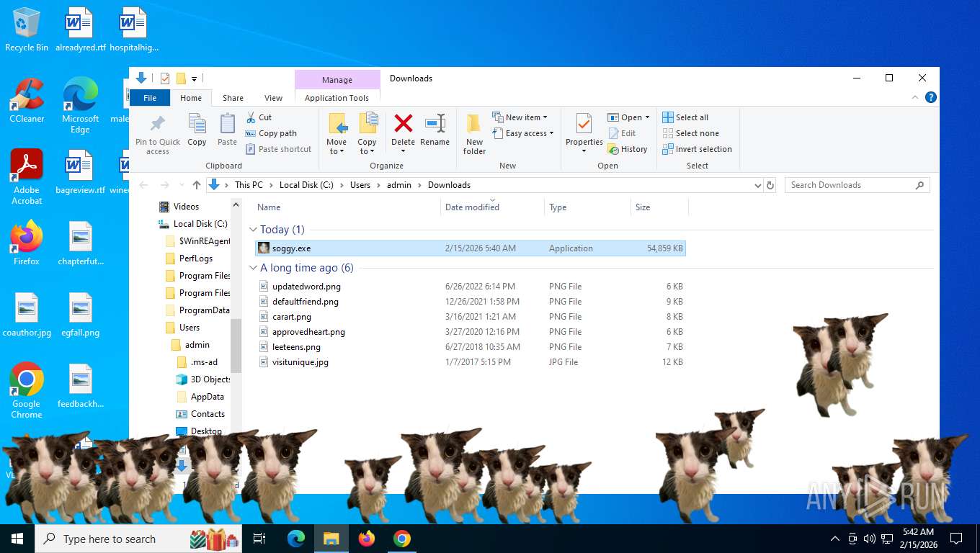Select Videos in the navigation pane
Image resolution: width=980 pixels, height=553 pixels.
pos(186,207)
